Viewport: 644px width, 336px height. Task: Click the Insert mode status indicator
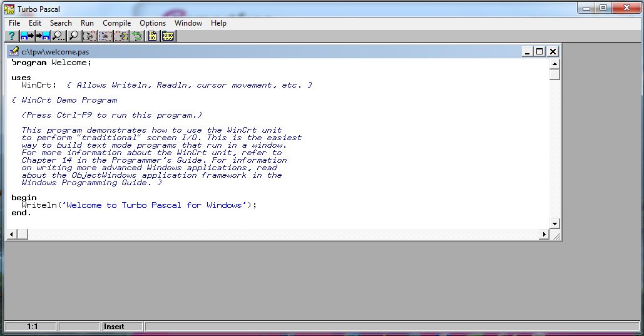click(x=121, y=327)
